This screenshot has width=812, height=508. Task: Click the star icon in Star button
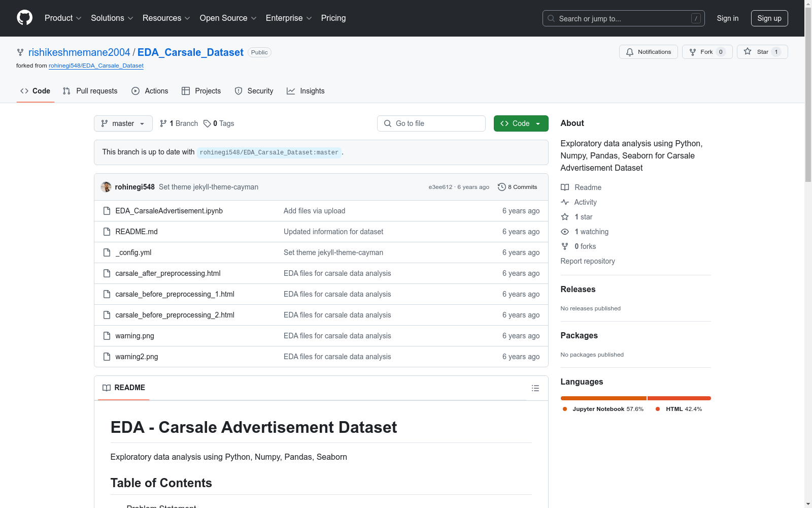[748, 51]
